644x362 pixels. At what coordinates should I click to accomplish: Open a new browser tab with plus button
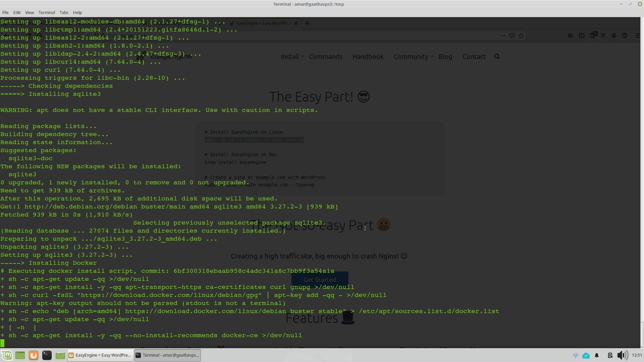click(307, 23)
